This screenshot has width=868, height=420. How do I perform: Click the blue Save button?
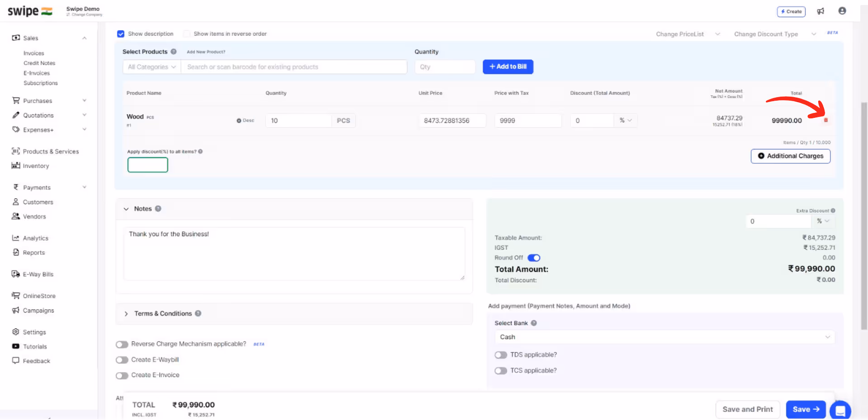tap(806, 409)
